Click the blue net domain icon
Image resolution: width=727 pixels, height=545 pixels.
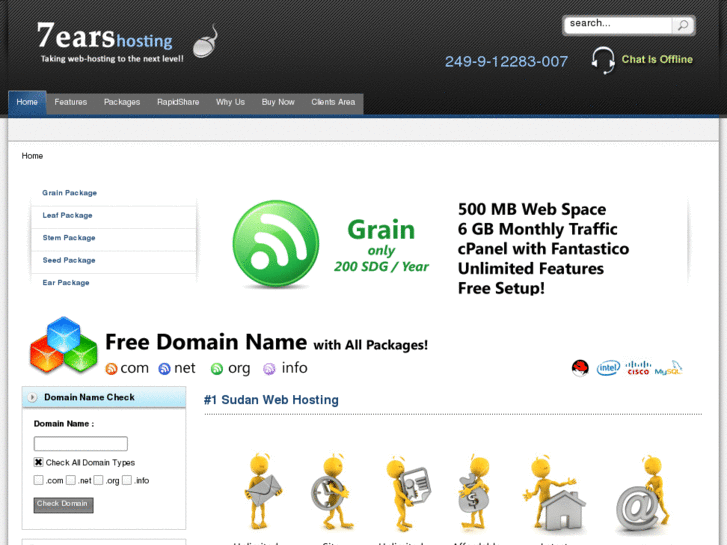[x=165, y=369]
